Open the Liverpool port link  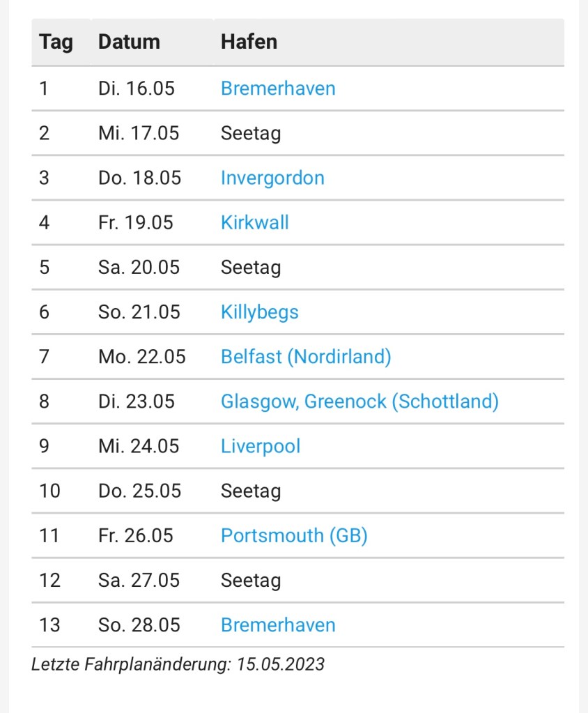coord(261,446)
